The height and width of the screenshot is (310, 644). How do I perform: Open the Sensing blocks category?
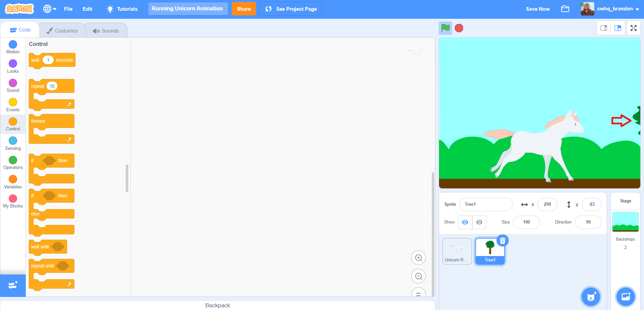click(13, 143)
